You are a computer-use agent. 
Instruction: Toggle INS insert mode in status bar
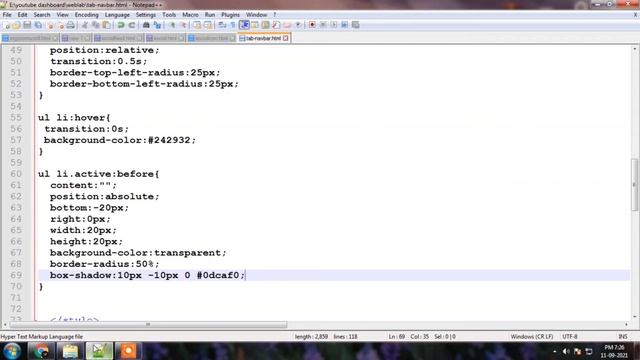pyautogui.click(x=623, y=337)
